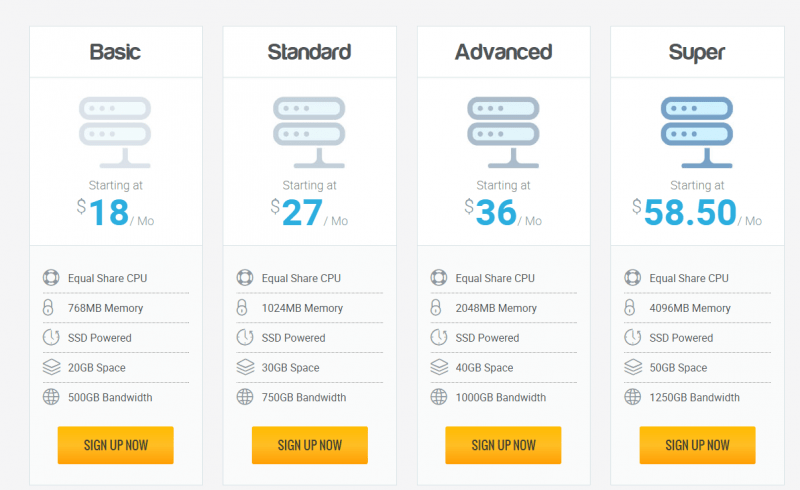Click the 50GB Space text
This screenshot has width=800, height=490.
coord(679,368)
